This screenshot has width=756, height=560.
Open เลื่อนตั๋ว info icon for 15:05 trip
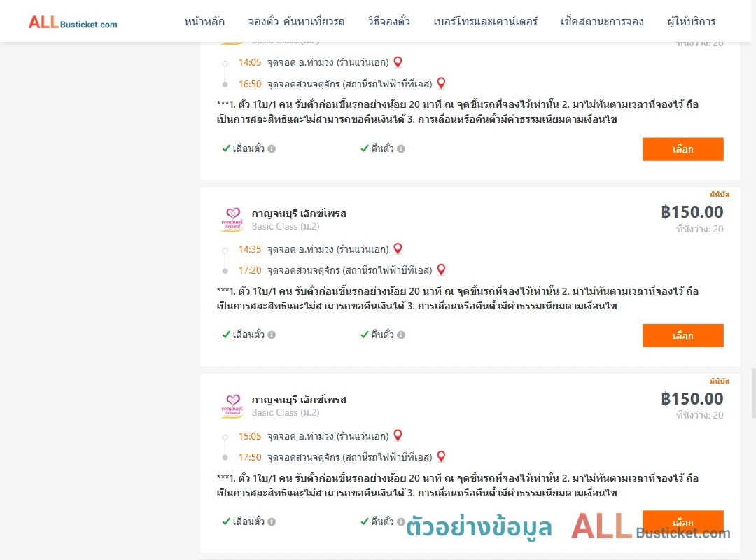(x=272, y=521)
